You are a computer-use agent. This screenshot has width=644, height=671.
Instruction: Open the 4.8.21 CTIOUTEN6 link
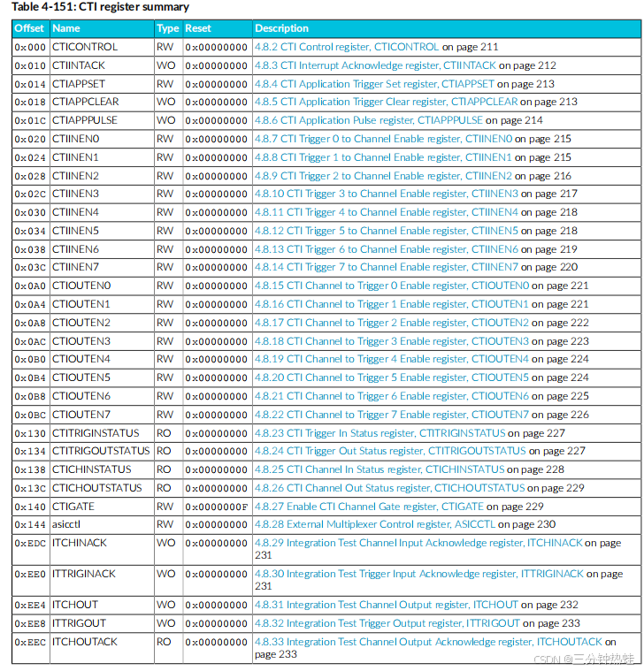pyautogui.click(x=392, y=396)
